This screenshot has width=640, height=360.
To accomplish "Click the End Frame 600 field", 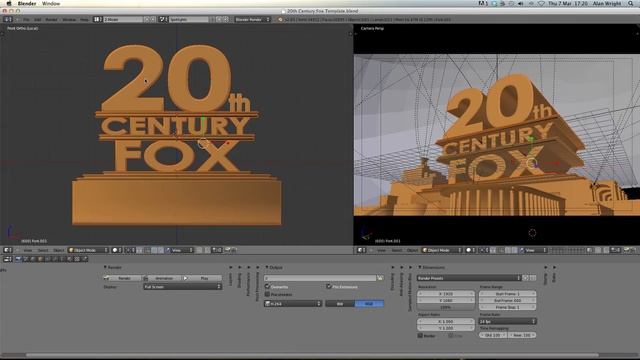I will click(507, 300).
